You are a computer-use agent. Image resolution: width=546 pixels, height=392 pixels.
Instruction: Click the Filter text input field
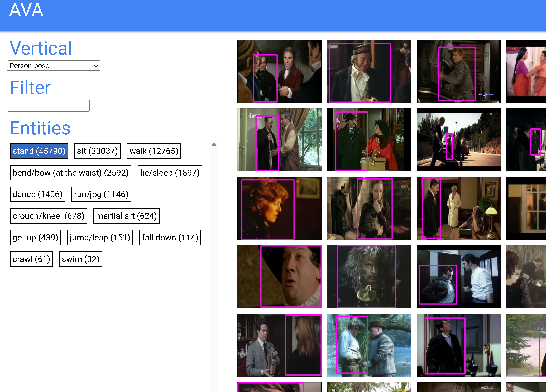click(x=48, y=105)
